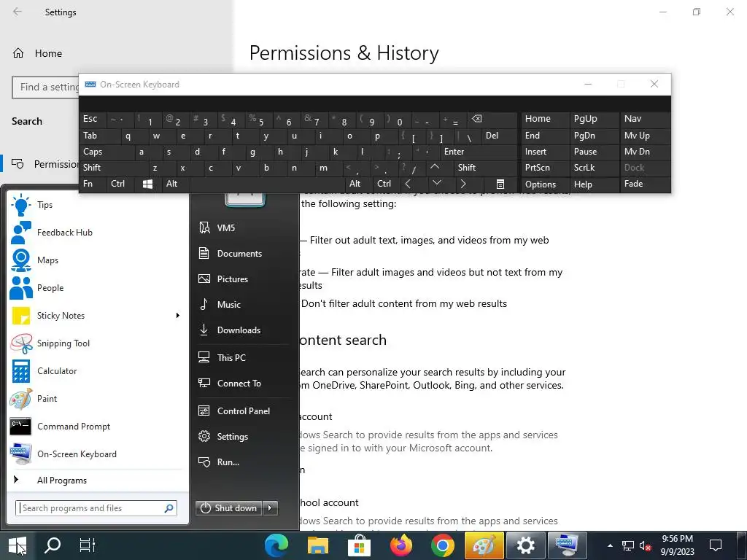The image size is (747, 560).
Task: Open Control Panel from the Start menu
Action: (243, 411)
